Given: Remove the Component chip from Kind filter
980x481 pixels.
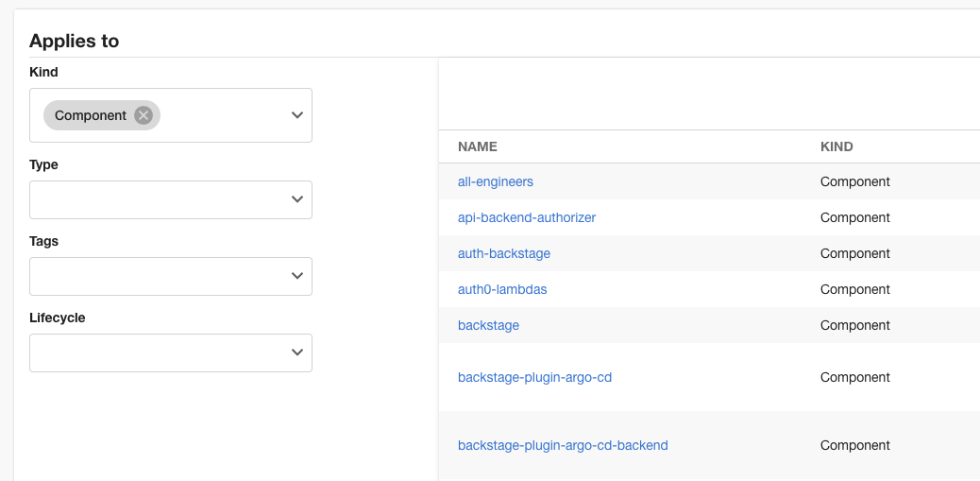Looking at the screenshot, I should tap(144, 115).
